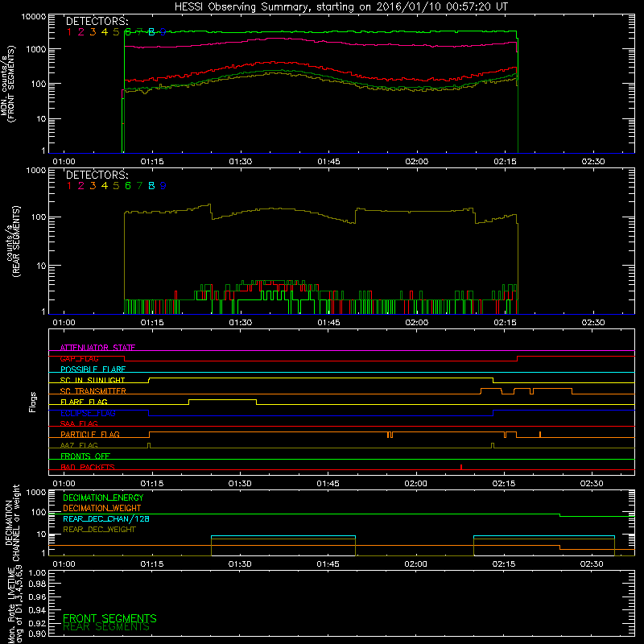Click the ECLIPSE_FLAG label
This screenshot has height=644, width=644.
(x=88, y=413)
